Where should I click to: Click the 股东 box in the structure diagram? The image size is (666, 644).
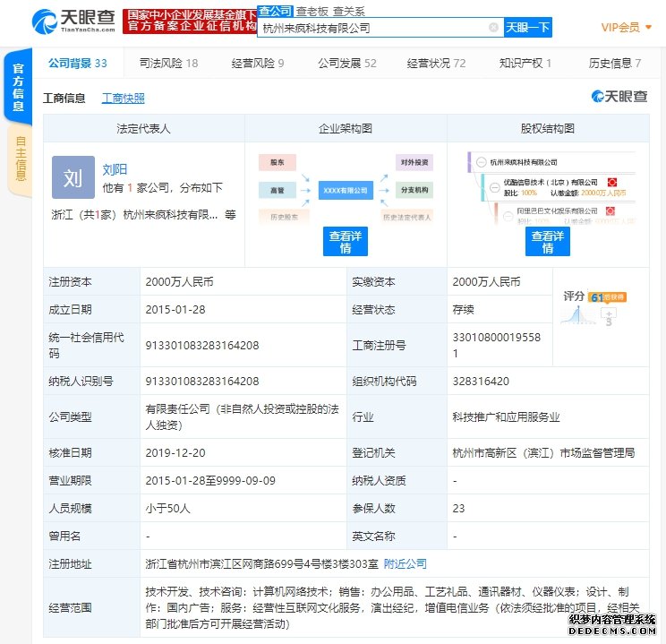[277, 162]
